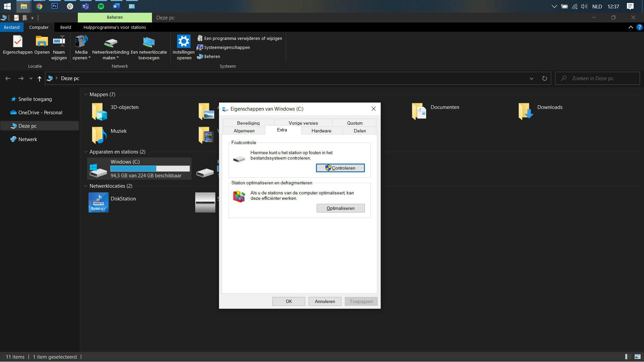Screen dimensions: 644x362
Task: Click the Optimaliseren button
Action: 340,208
